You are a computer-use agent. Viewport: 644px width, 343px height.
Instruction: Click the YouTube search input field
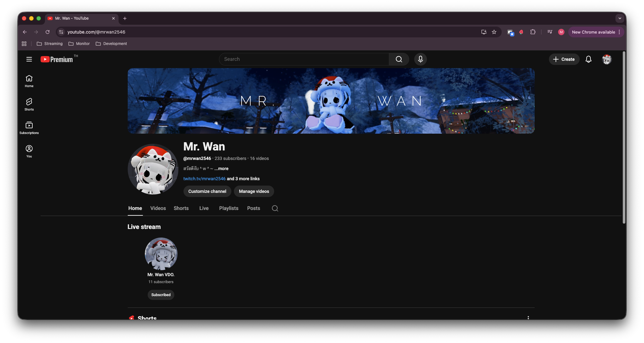pos(304,59)
